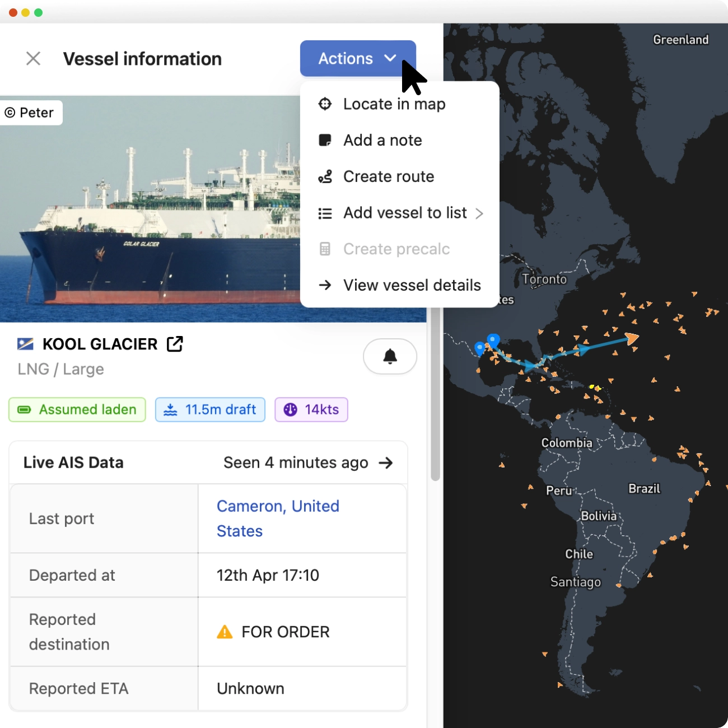Select View vessel details from the menu
This screenshot has height=728, width=728.
coord(412,285)
